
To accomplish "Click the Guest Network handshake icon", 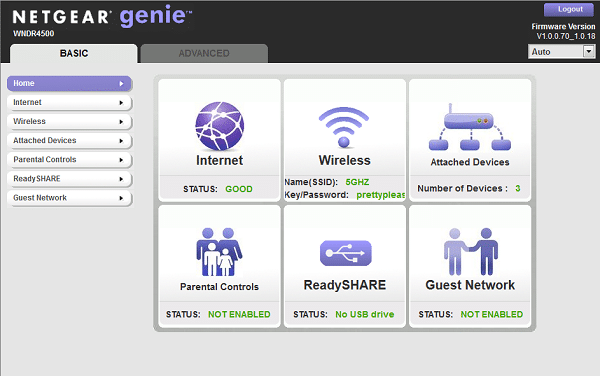I will (x=471, y=252).
